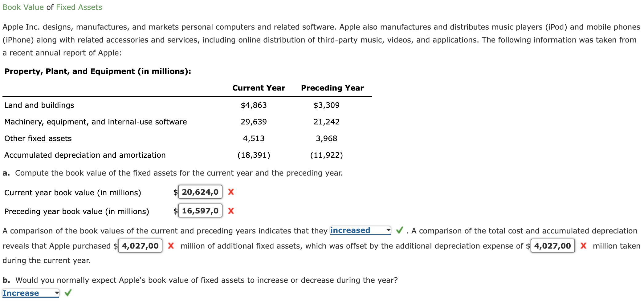This screenshot has height=308, width=644.
Task: Click the red X beside preceding year book value
Action: click(x=231, y=211)
